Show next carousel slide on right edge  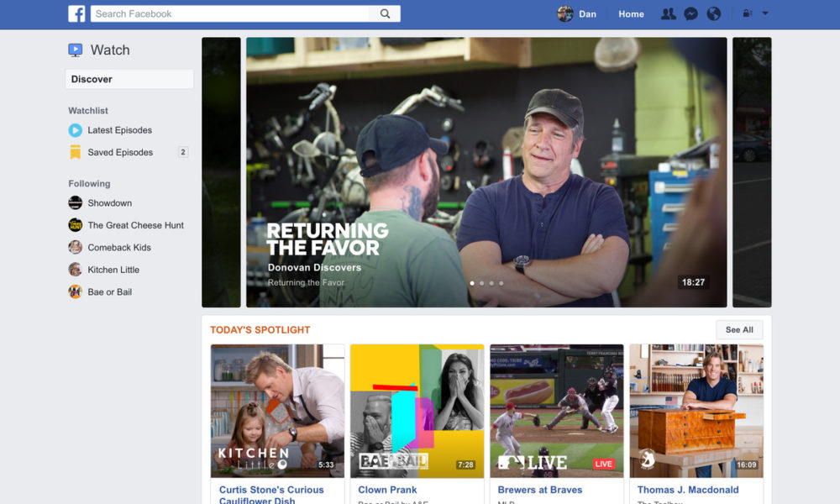[x=751, y=172]
